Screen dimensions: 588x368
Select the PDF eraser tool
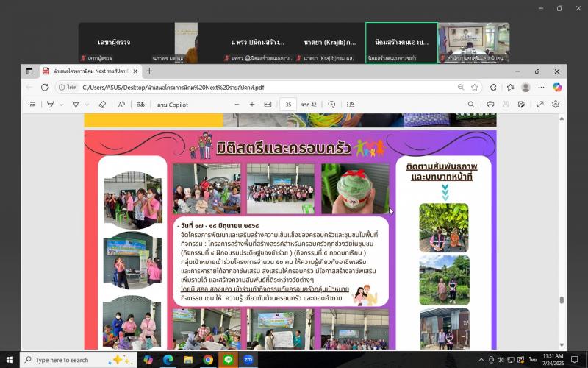pyautogui.click(x=102, y=105)
